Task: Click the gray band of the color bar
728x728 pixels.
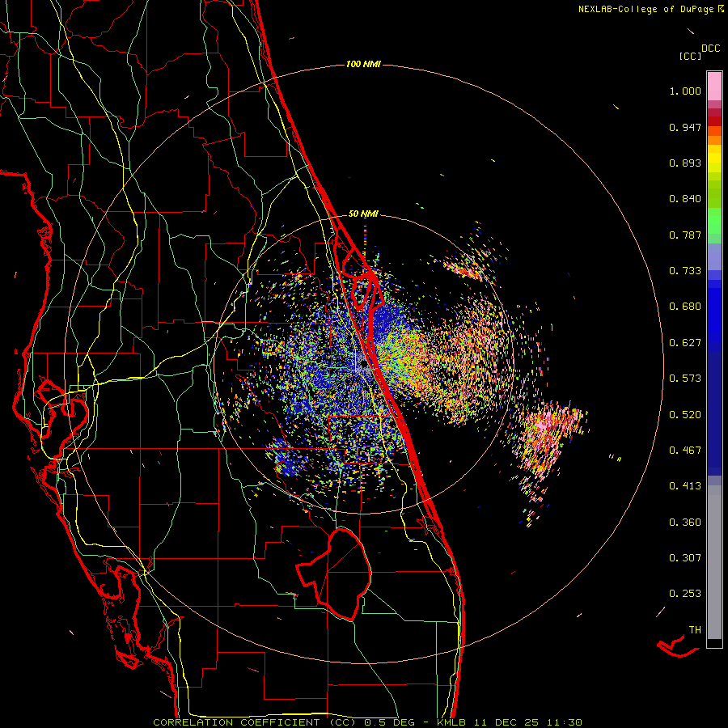Action: pyautogui.click(x=714, y=562)
